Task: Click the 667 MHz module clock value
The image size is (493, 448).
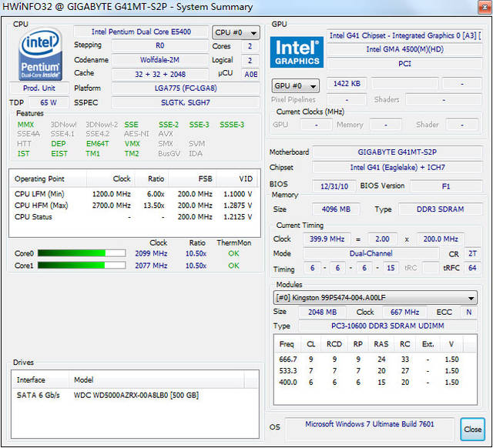Action: click(x=404, y=312)
